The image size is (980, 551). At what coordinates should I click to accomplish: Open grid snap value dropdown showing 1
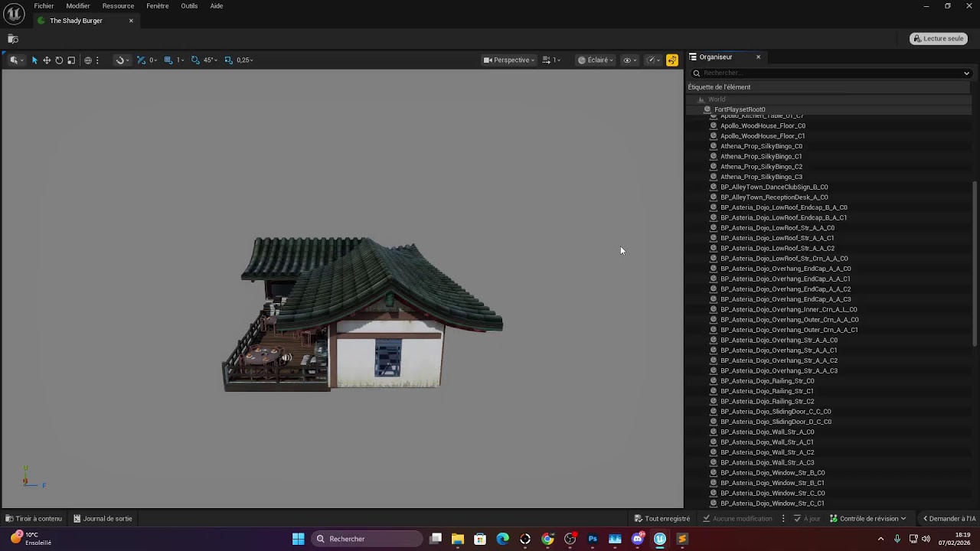click(x=181, y=60)
